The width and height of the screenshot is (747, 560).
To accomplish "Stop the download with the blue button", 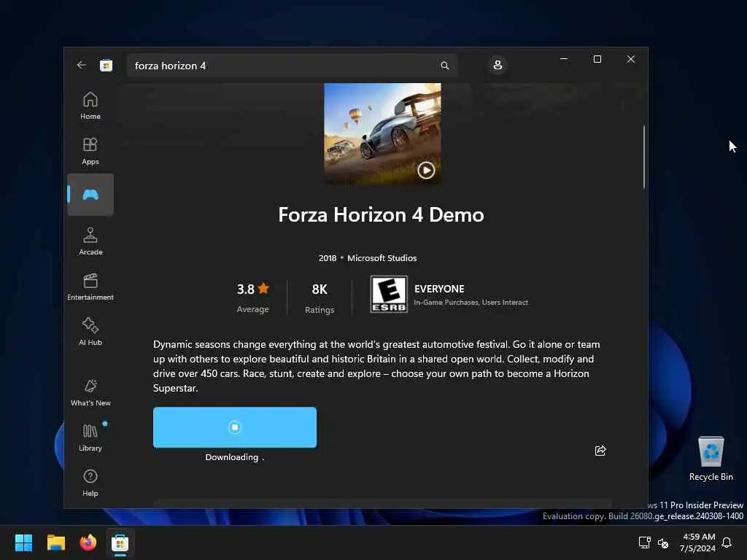I will (235, 427).
